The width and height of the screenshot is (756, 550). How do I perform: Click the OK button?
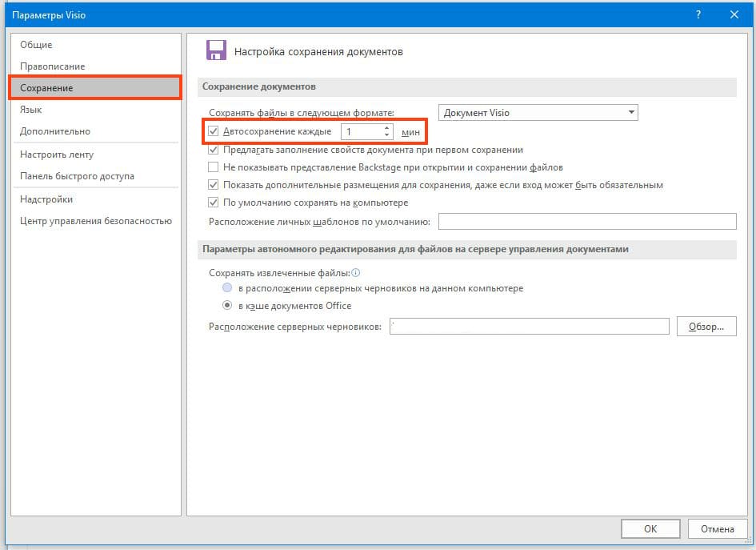coord(650,528)
